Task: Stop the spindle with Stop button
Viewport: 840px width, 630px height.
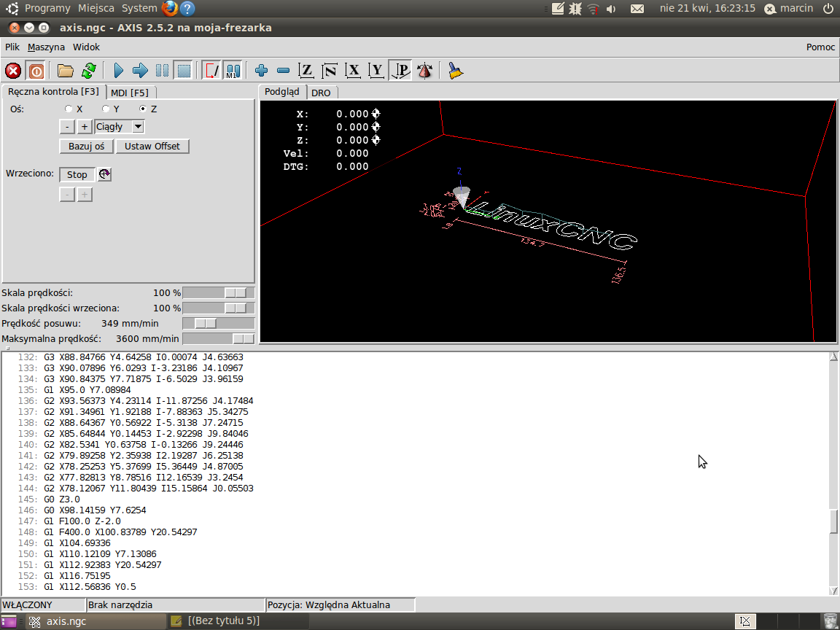Action: click(x=77, y=175)
